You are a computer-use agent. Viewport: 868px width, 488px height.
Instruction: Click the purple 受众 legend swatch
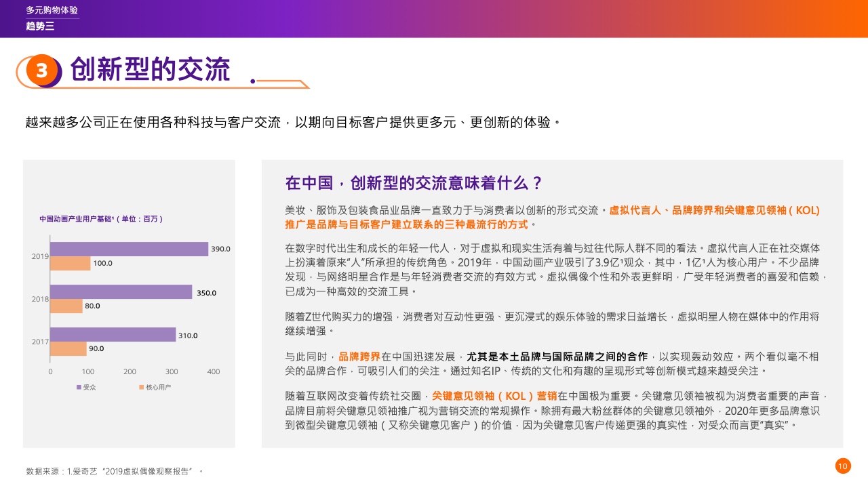(79, 387)
